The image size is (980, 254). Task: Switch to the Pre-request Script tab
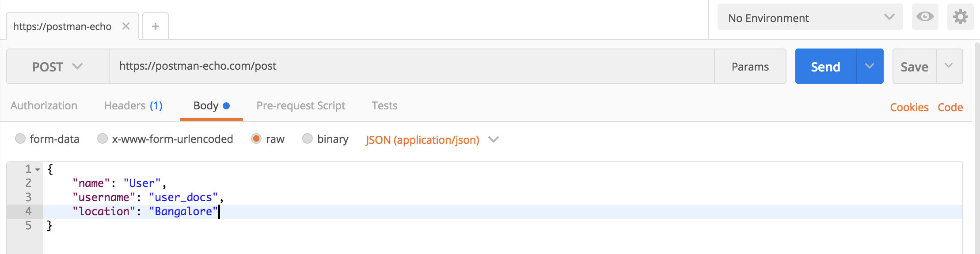point(301,106)
